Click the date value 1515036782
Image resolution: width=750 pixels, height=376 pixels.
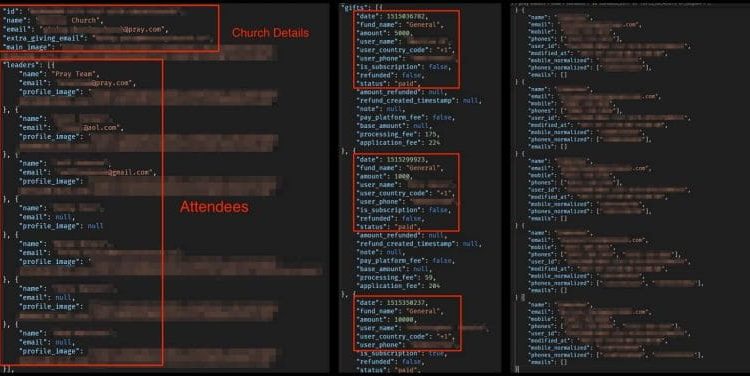point(406,16)
